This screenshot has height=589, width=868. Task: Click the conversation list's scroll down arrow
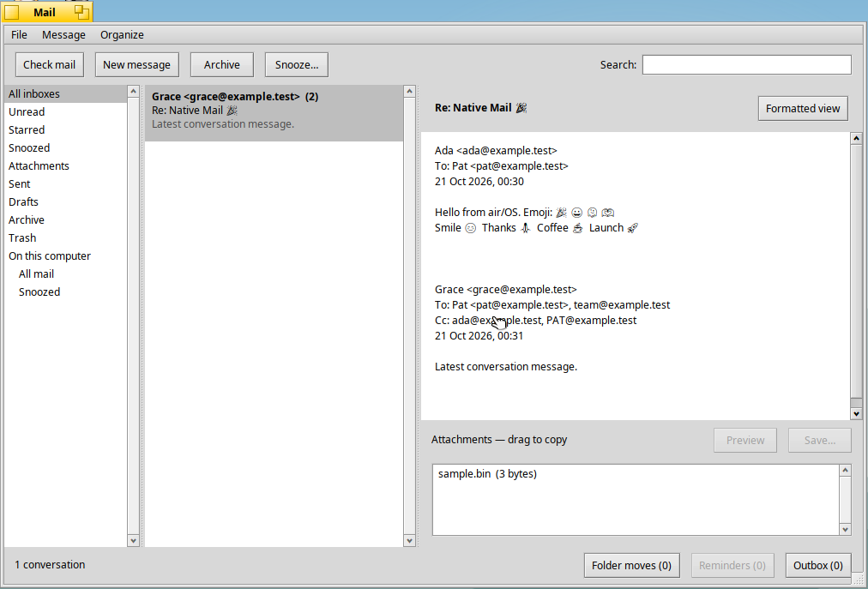coord(410,540)
